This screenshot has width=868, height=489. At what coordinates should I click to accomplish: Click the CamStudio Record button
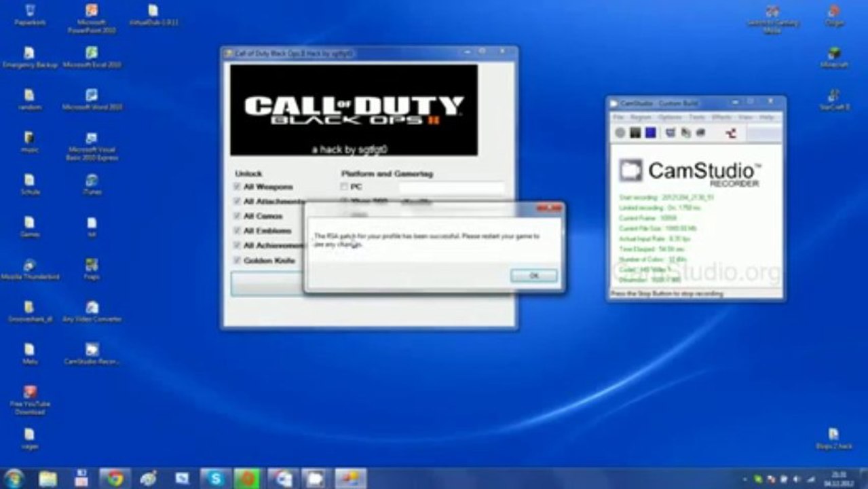620,133
